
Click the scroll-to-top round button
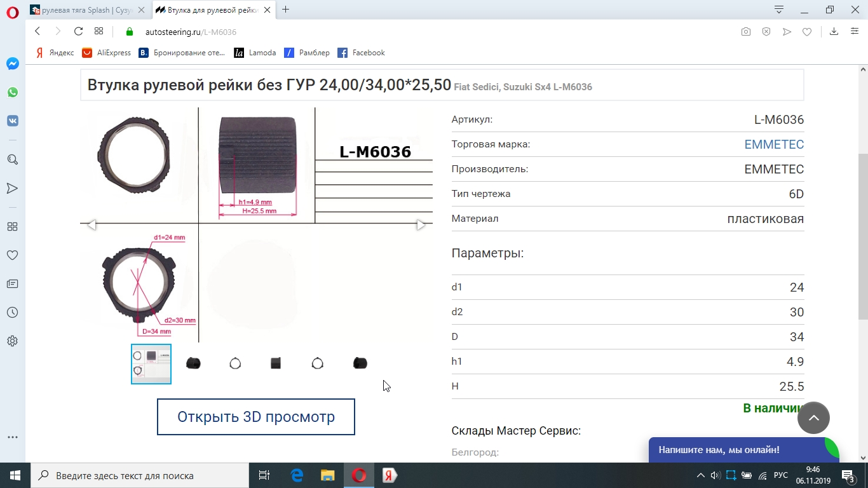[x=813, y=418]
